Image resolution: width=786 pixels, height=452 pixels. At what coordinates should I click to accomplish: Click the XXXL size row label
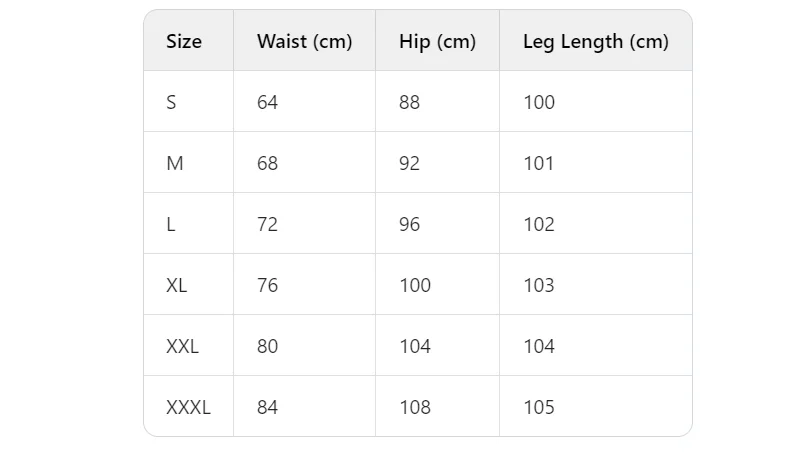tap(188, 407)
